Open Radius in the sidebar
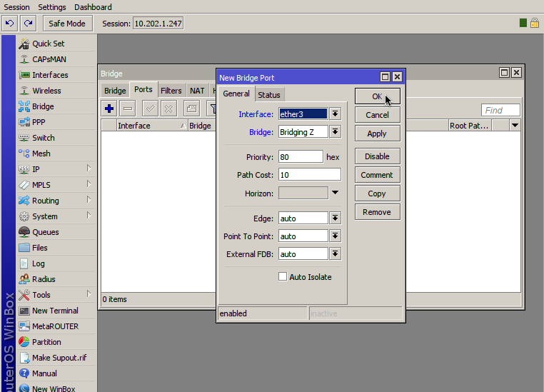The width and height of the screenshot is (544, 392). [x=57, y=279]
